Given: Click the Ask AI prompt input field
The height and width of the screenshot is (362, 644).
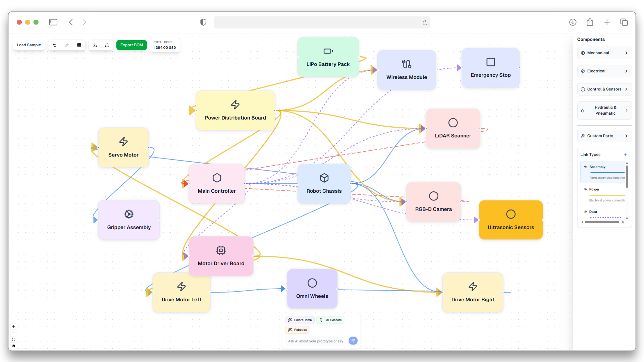Looking at the screenshot, I should pos(315,341).
